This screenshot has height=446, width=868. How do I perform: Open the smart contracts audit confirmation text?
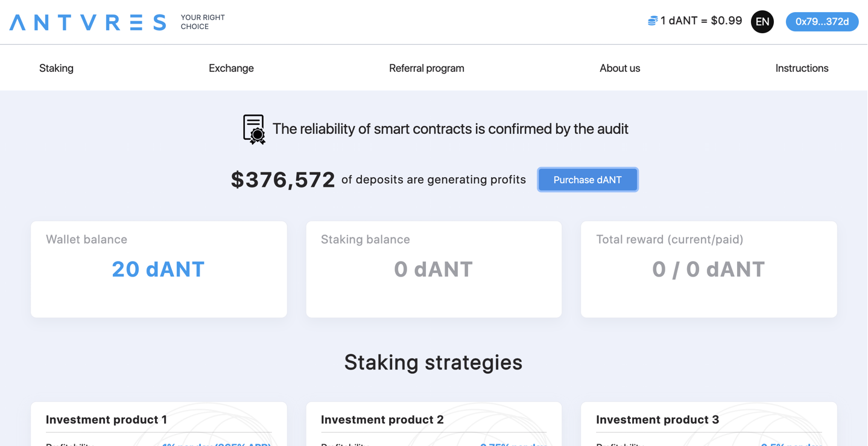pyautogui.click(x=450, y=129)
